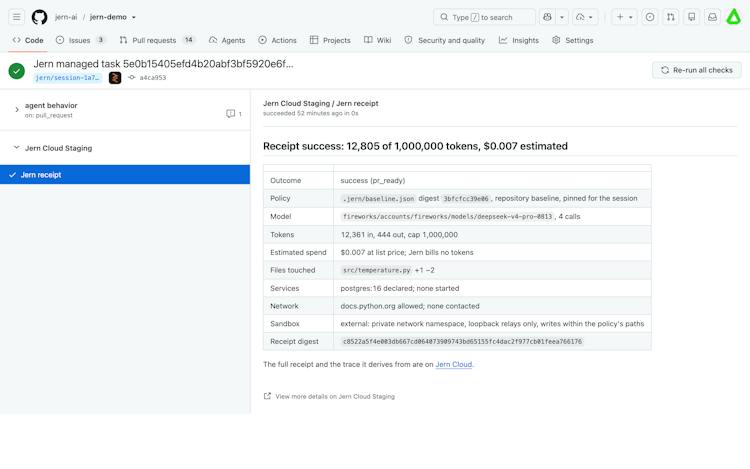Click the src/temperature.py file text
Screen dimensions: 750x469
(376, 270)
